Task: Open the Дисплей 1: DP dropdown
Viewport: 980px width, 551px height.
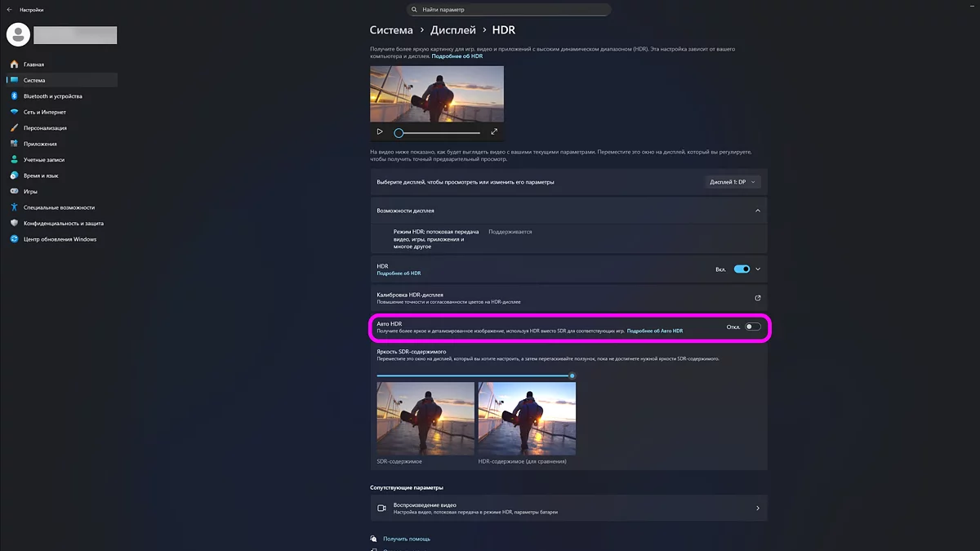Action: click(733, 182)
